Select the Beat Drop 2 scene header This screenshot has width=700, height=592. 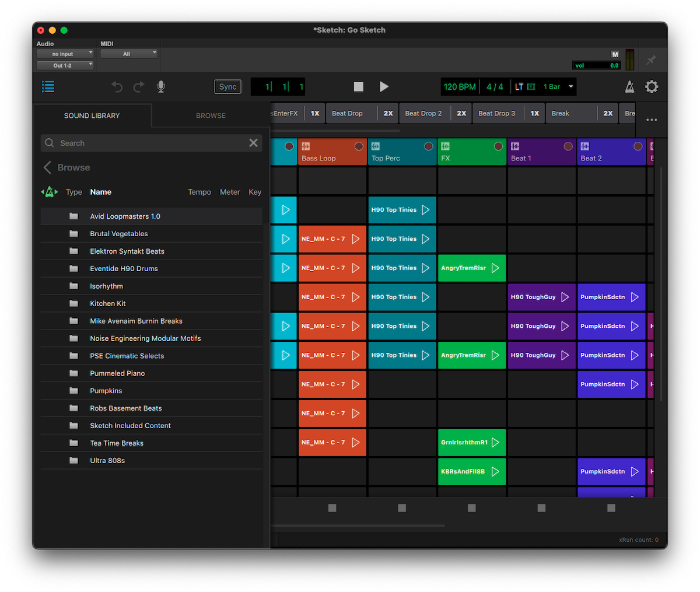click(x=424, y=113)
